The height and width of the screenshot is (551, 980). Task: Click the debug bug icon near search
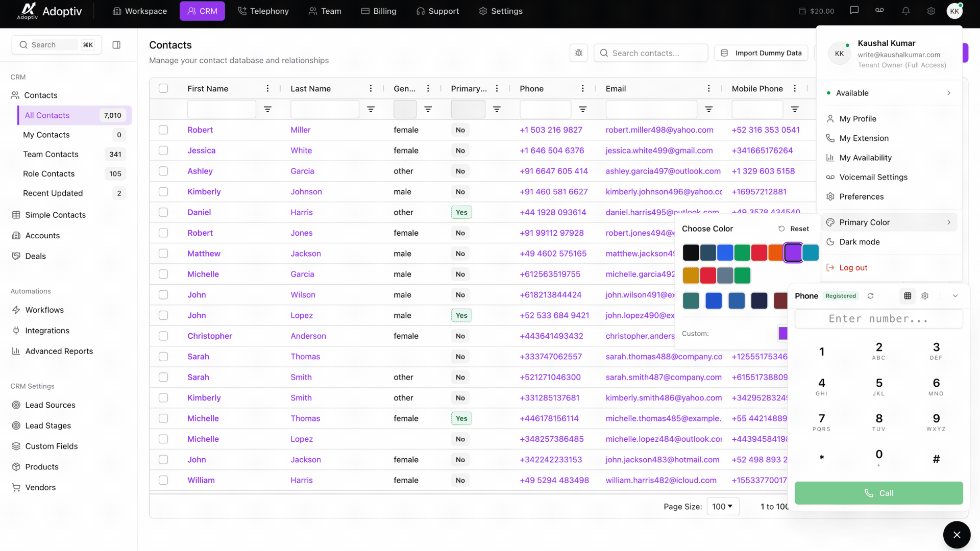(x=579, y=53)
